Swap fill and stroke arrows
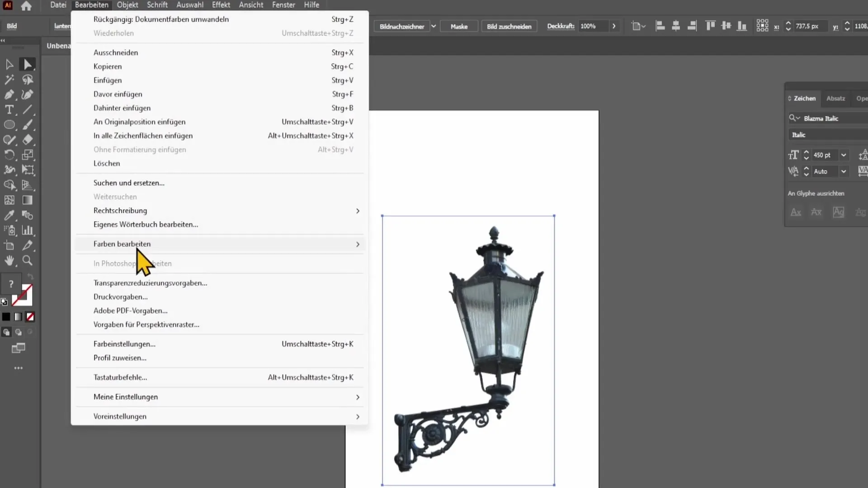Image resolution: width=868 pixels, height=488 pixels. (x=30, y=277)
